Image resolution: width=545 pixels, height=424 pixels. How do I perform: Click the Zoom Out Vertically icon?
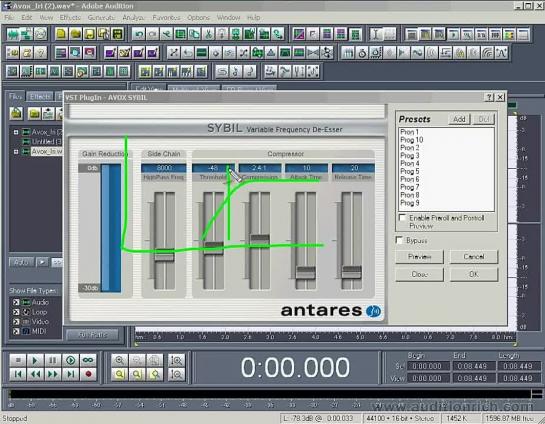pos(177,374)
